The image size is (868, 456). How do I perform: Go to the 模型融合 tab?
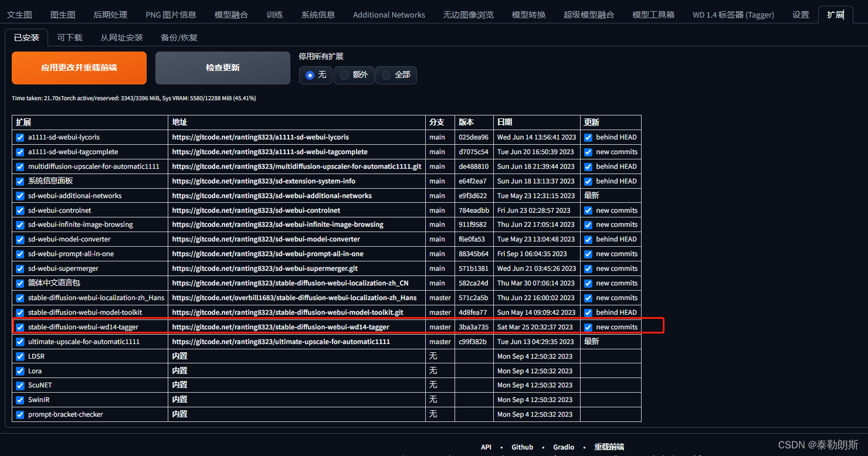pyautogui.click(x=231, y=15)
